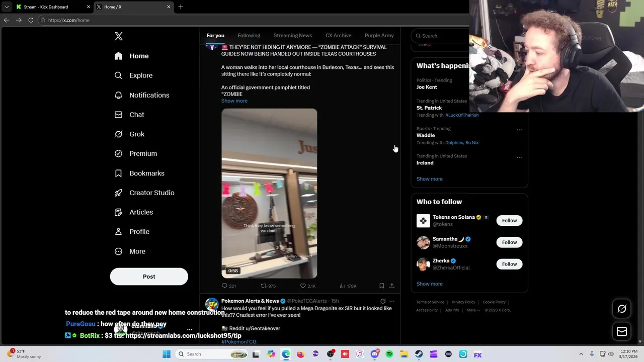This screenshot has width=644, height=362.
Task: Open Windows Start menu
Action: tap(167, 354)
